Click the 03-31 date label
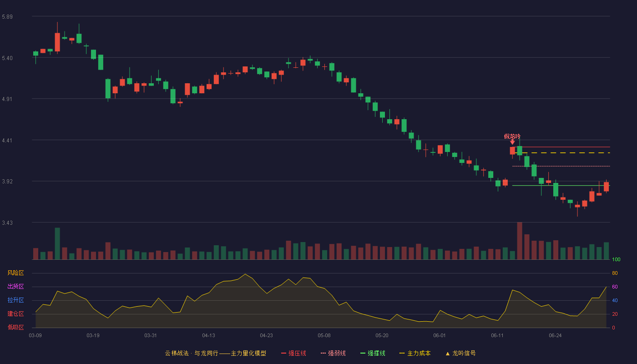This screenshot has height=364, width=637. tap(151, 335)
